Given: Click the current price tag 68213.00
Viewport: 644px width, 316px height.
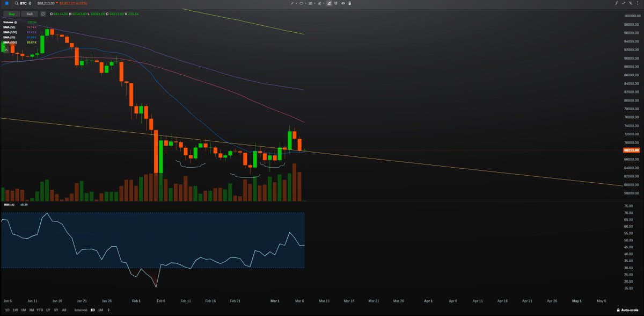Looking at the screenshot, I should 632,150.
